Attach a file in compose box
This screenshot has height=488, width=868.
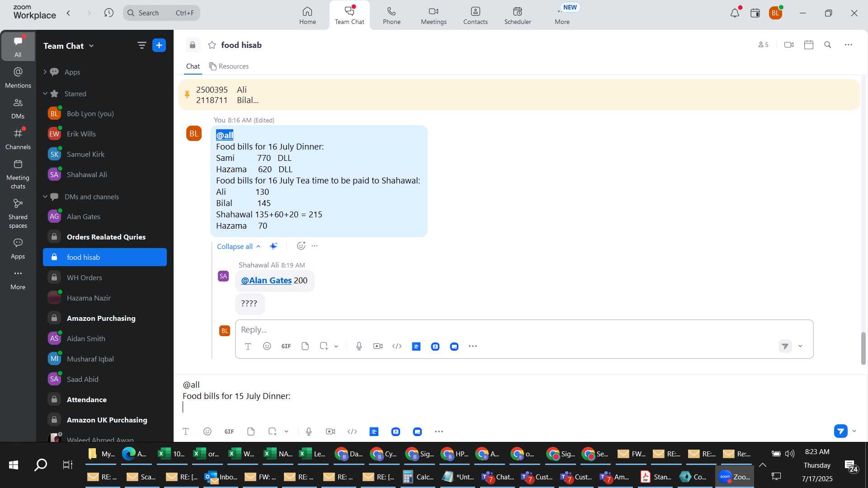click(251, 432)
